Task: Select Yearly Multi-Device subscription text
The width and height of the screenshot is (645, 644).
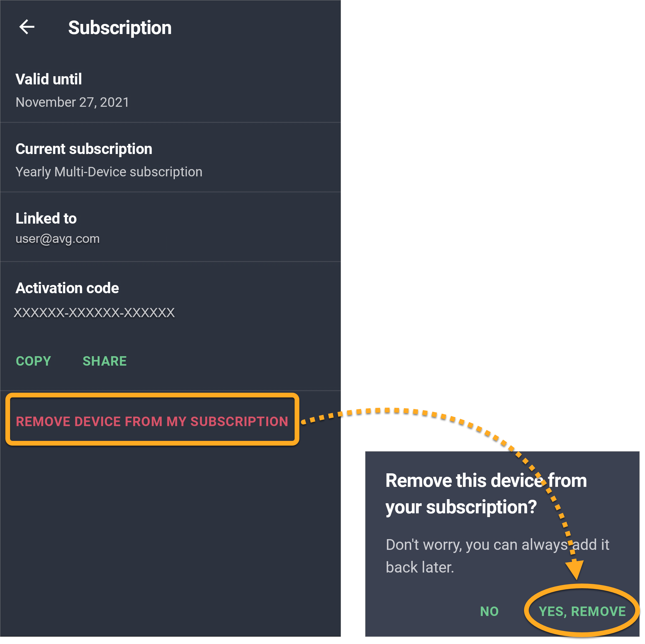Action: pos(109,172)
